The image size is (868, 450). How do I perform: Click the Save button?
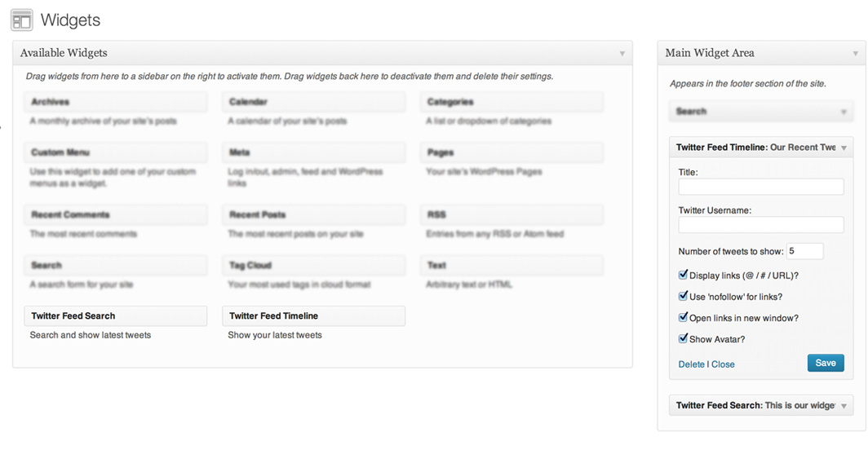(826, 363)
